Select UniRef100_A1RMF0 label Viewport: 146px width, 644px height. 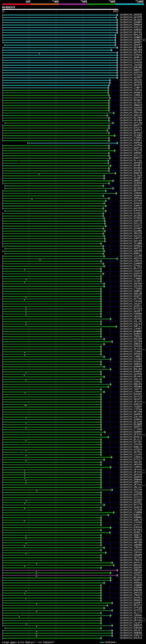(x=131, y=603)
